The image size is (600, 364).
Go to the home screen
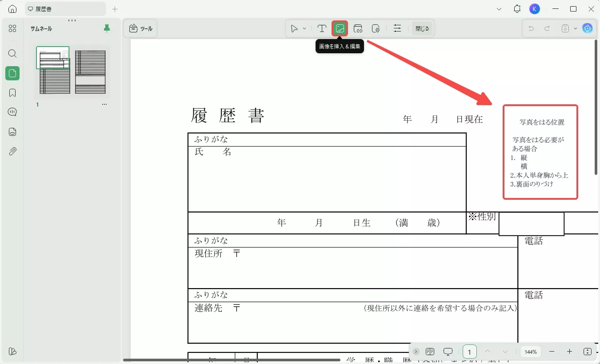[x=12, y=9]
